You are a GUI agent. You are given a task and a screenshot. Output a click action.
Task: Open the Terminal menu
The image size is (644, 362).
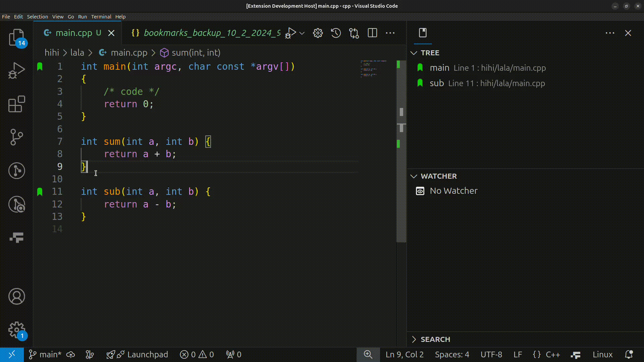coord(101,17)
